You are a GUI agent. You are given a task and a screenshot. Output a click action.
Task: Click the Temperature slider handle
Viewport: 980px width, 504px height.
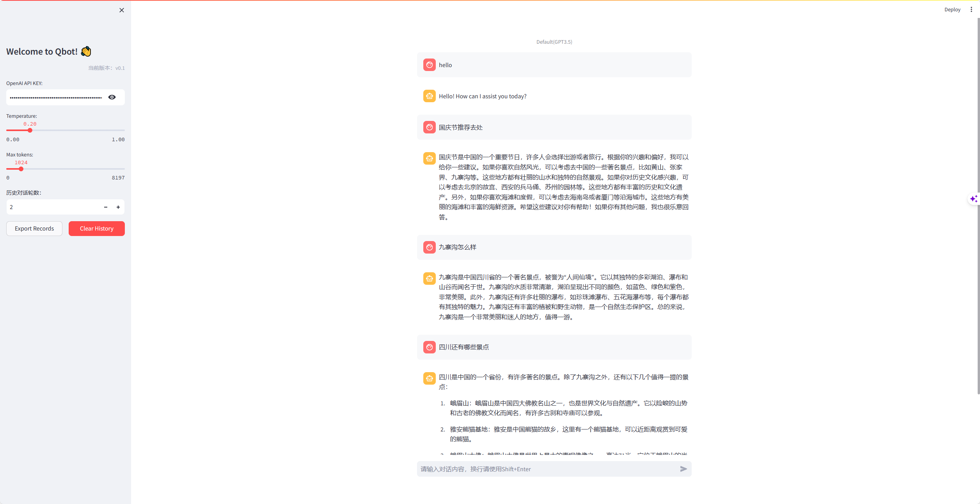coord(30,130)
